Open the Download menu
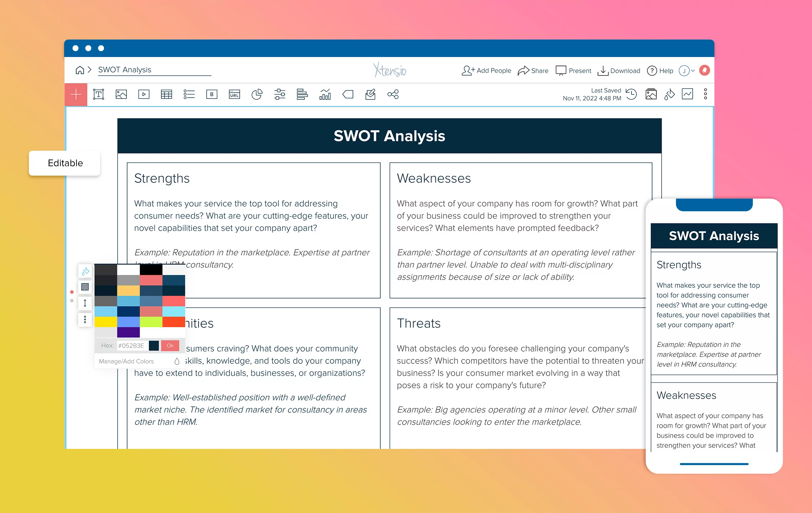Viewport: 812px width, 513px height. (x=619, y=71)
